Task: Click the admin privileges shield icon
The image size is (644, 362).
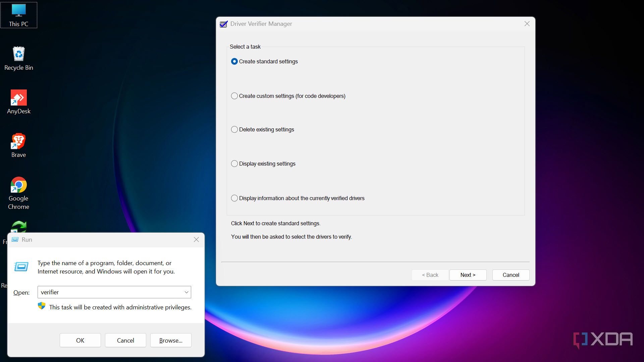Action: tap(42, 306)
